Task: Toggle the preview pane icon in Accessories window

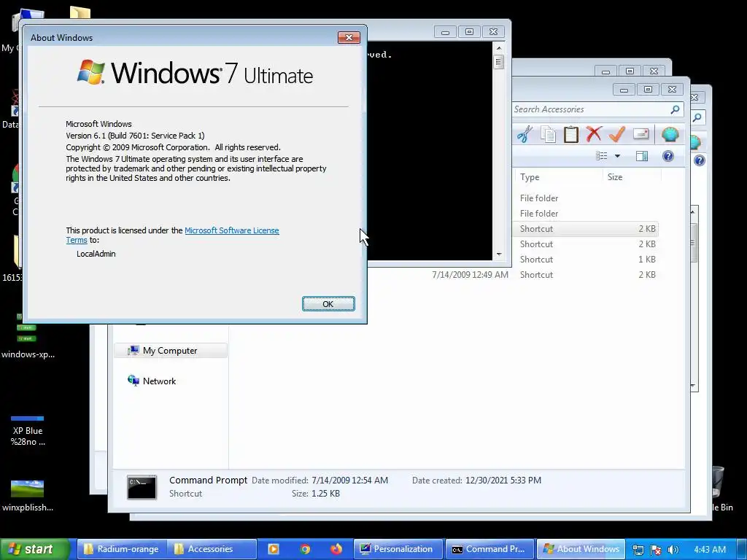Action: click(x=642, y=156)
